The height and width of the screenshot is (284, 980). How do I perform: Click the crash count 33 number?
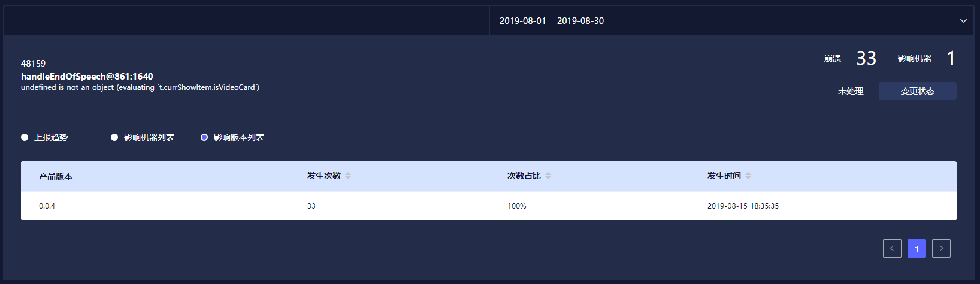pos(866,58)
